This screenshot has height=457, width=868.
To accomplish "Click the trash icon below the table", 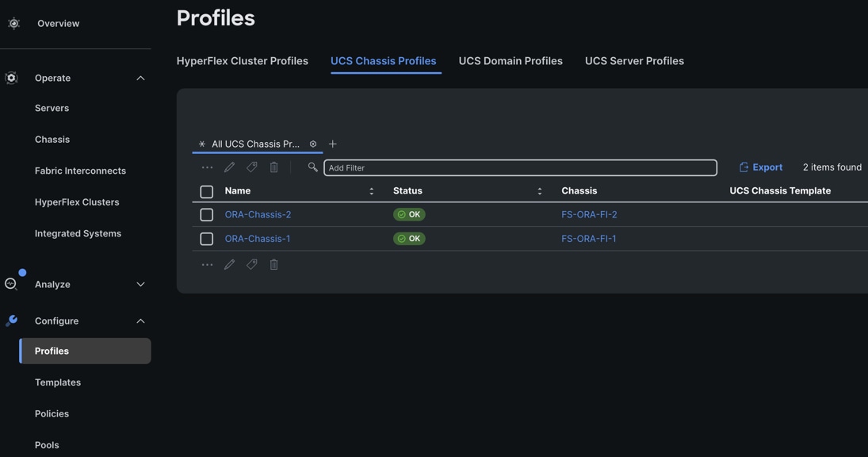I will point(273,264).
